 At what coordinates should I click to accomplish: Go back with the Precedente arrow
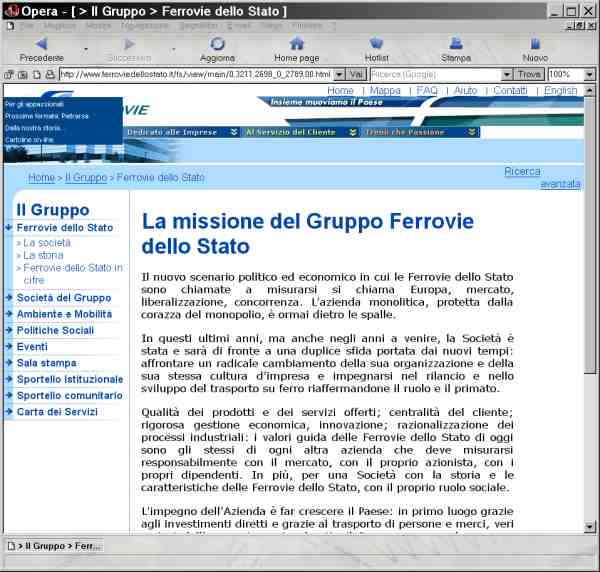41,44
